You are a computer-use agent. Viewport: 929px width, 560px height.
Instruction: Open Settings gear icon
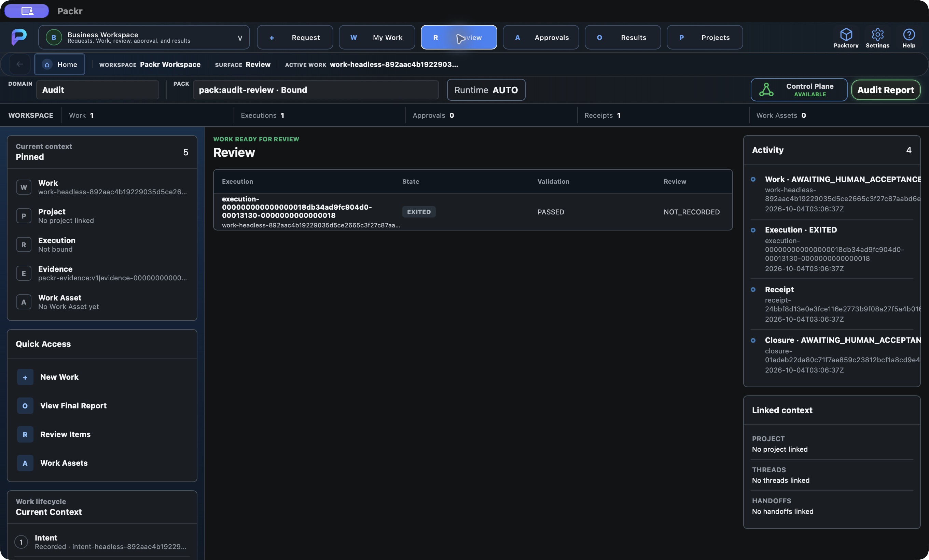(x=877, y=34)
